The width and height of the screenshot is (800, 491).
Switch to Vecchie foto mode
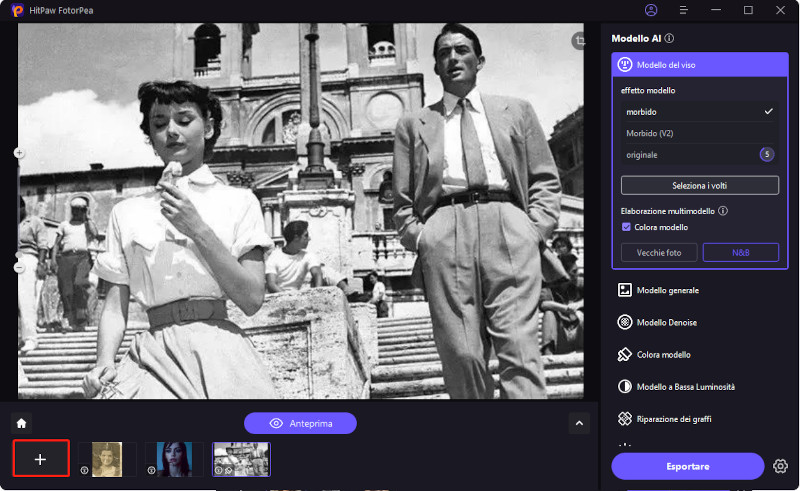(x=659, y=253)
